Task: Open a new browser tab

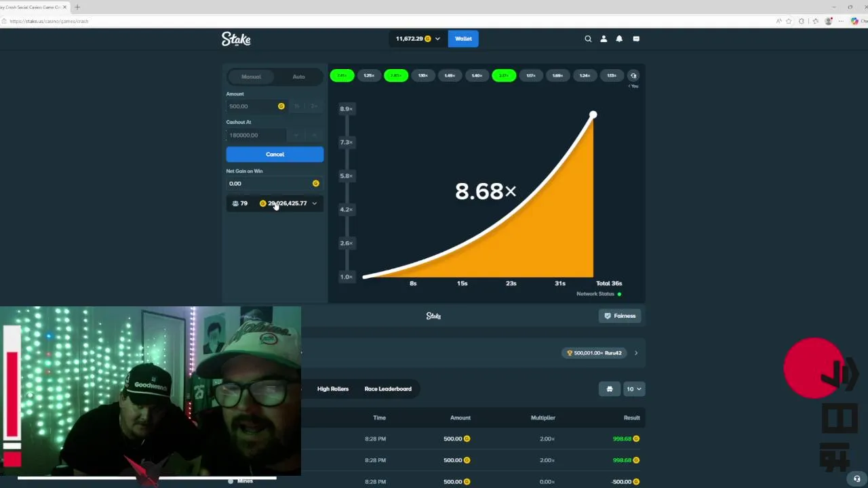Action: pyautogui.click(x=77, y=7)
